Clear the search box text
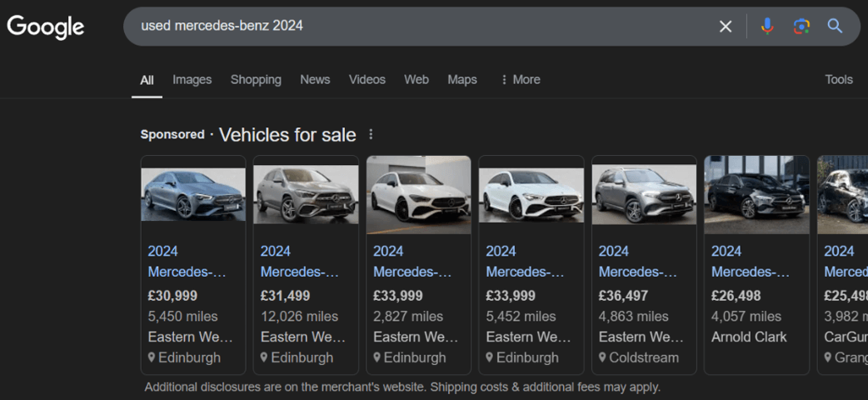The image size is (868, 400). [726, 27]
